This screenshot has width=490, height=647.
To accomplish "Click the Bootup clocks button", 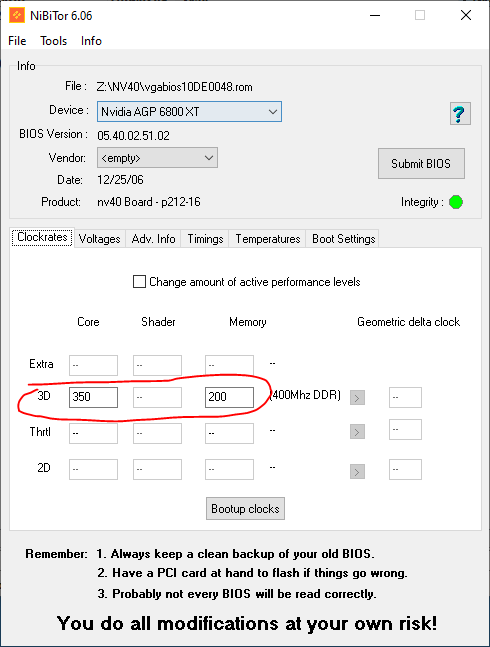I will [245, 508].
